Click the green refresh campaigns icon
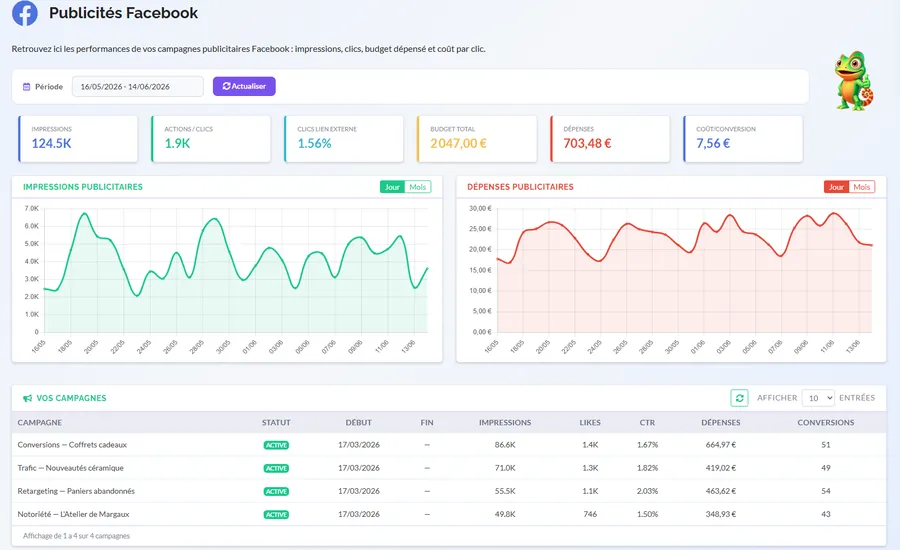 point(739,398)
